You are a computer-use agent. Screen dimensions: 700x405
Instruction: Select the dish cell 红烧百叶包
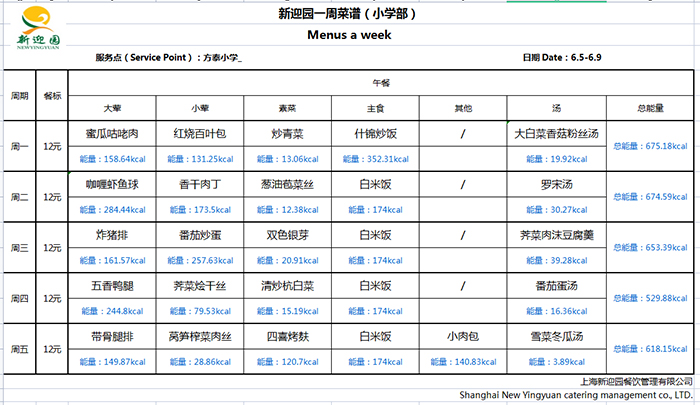point(200,134)
